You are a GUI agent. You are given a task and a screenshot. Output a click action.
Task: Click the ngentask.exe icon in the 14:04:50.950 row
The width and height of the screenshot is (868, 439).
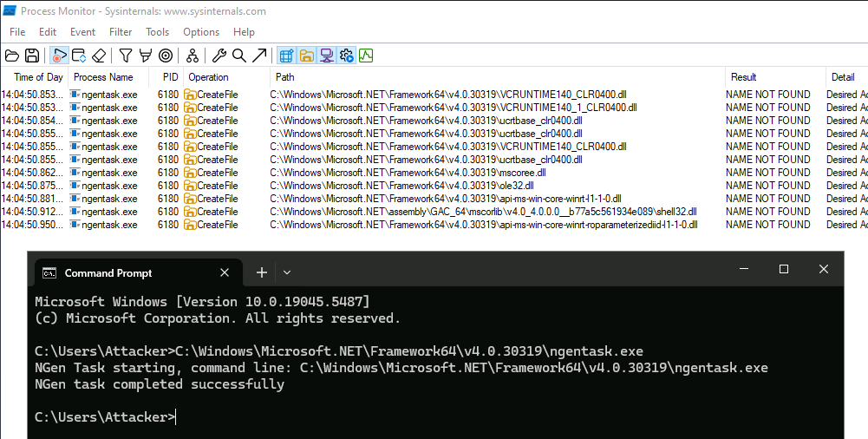click(x=75, y=225)
